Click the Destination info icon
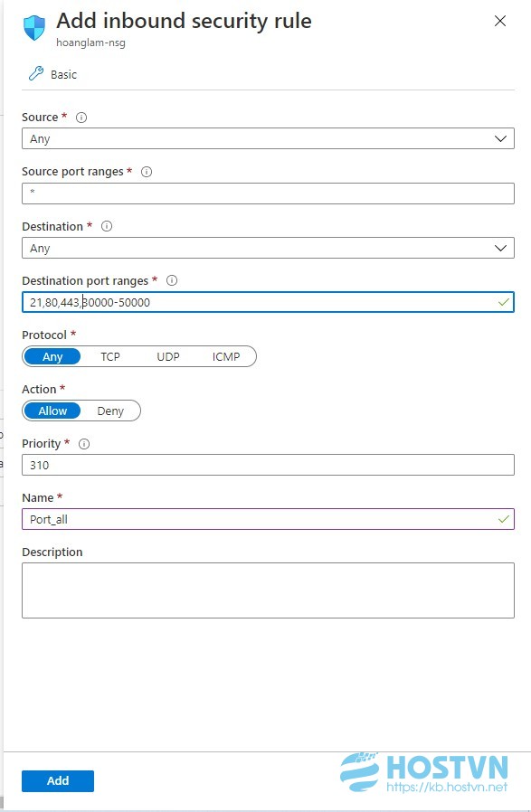This screenshot has width=531, height=812. click(107, 226)
